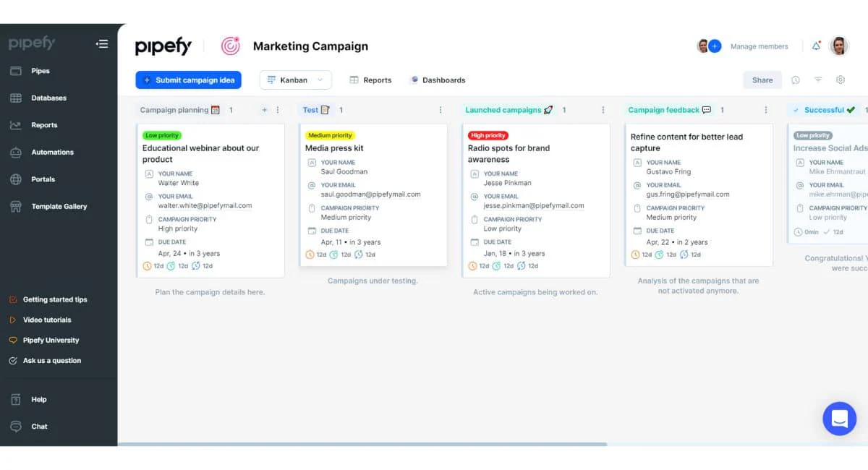Click gus.fring@pipefymail.com email
Viewport: 868px width, 470px height.
coord(688,194)
